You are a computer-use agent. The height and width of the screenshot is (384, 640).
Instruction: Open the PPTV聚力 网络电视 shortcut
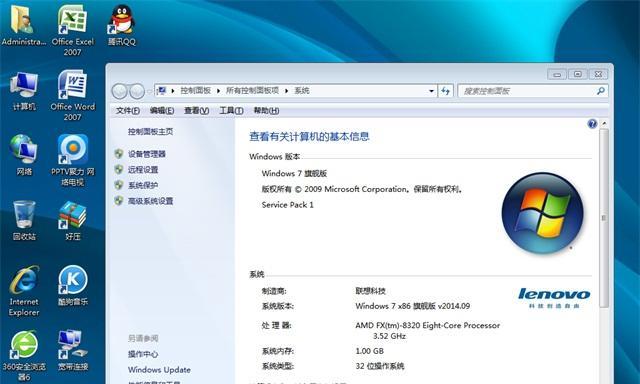pyautogui.click(x=73, y=160)
